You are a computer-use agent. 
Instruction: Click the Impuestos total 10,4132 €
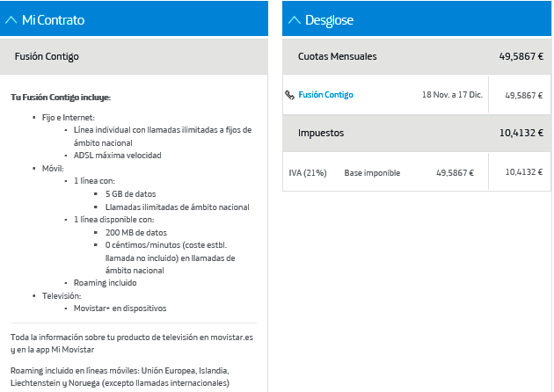(521, 134)
